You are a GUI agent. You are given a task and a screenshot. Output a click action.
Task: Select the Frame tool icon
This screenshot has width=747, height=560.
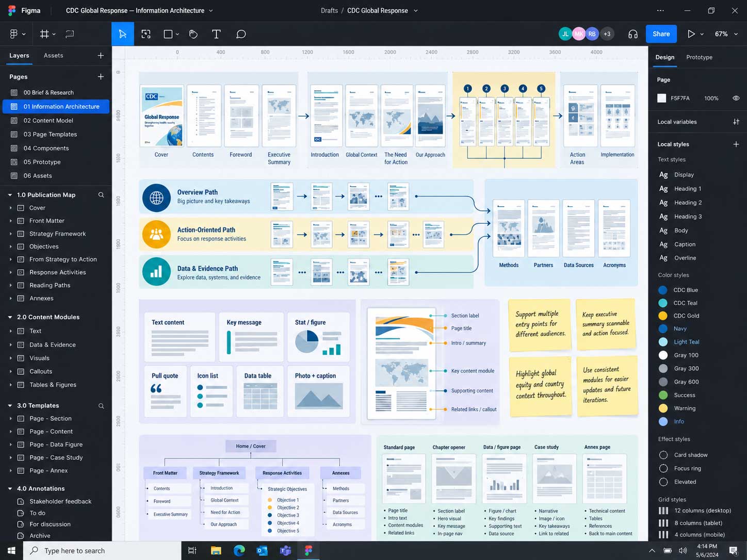(x=44, y=34)
